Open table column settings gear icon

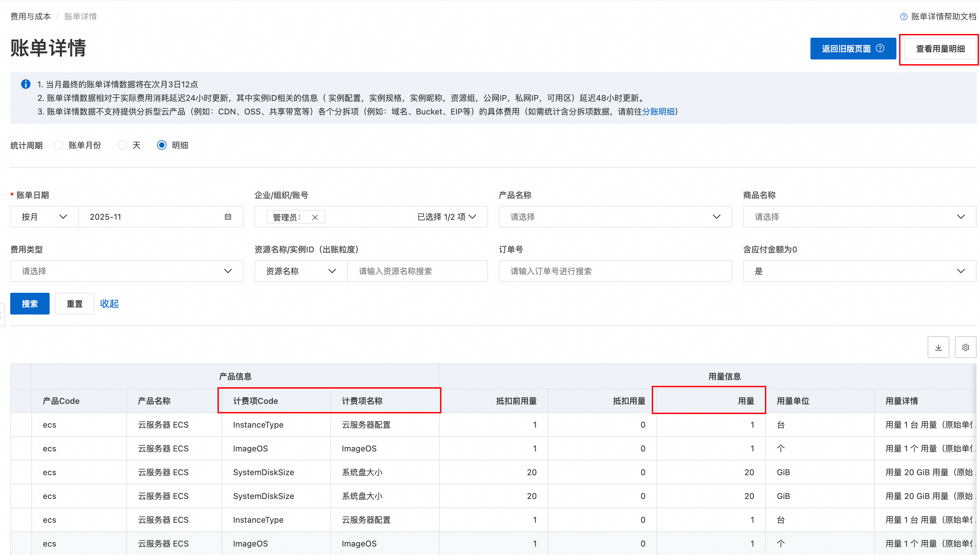point(965,347)
